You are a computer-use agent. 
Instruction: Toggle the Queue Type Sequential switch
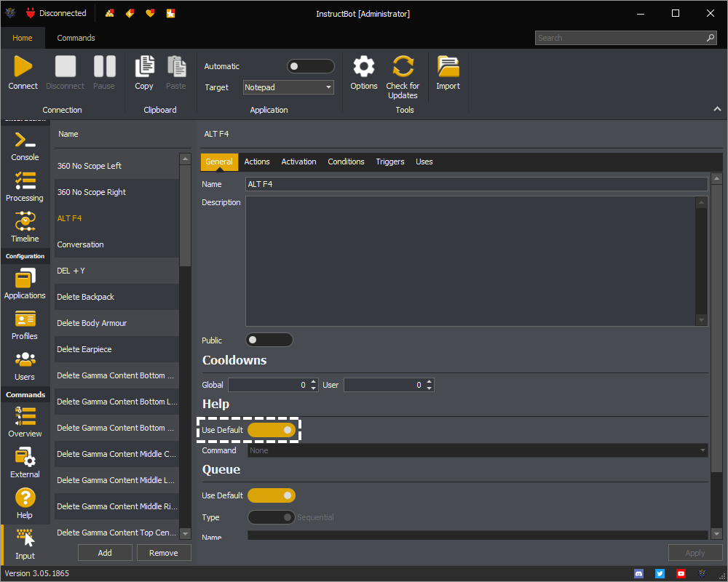click(272, 517)
